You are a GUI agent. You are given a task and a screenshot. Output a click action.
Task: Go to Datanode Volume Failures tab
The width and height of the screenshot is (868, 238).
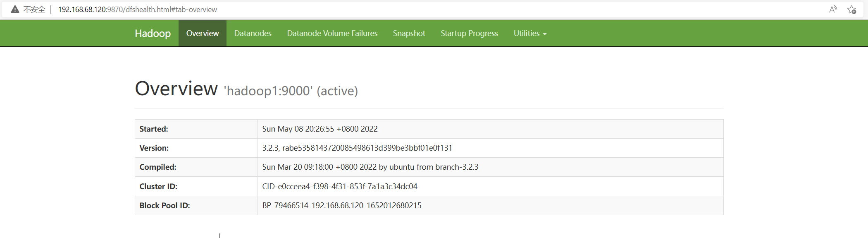332,33
